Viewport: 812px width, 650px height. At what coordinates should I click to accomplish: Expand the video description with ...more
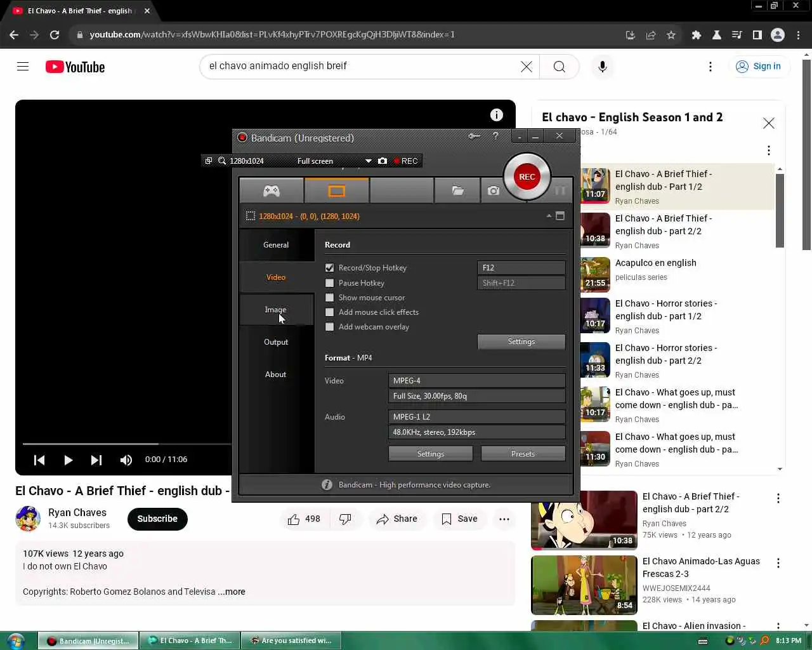pyautogui.click(x=232, y=592)
